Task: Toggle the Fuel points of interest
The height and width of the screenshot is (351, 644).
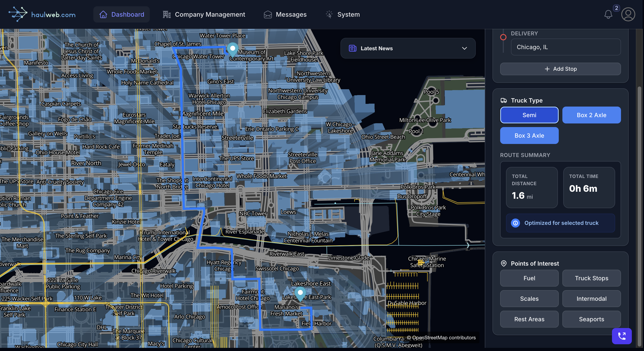Action: click(x=529, y=278)
